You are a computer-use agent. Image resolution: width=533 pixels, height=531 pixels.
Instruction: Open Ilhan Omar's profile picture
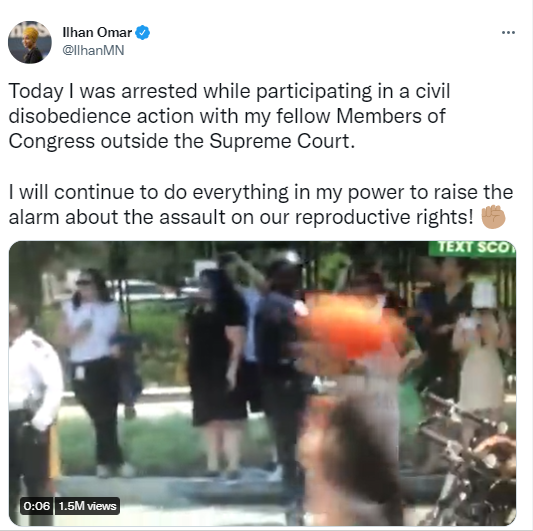coord(30,42)
